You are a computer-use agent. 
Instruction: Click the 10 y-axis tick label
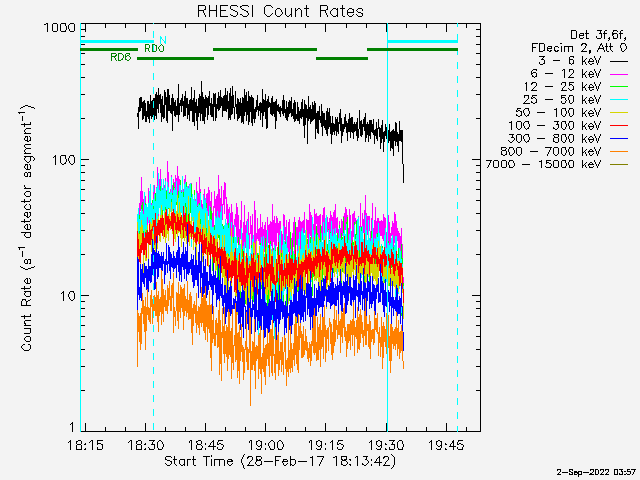[x=68, y=296]
